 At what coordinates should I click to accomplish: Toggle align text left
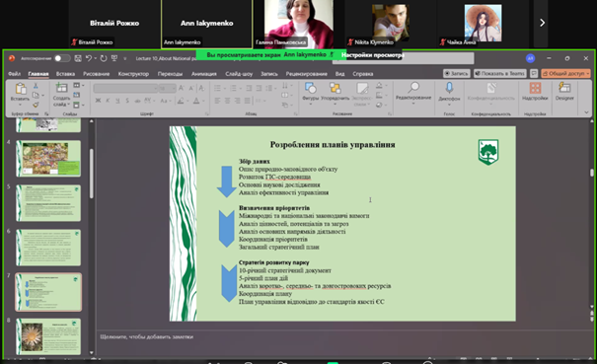point(217,101)
